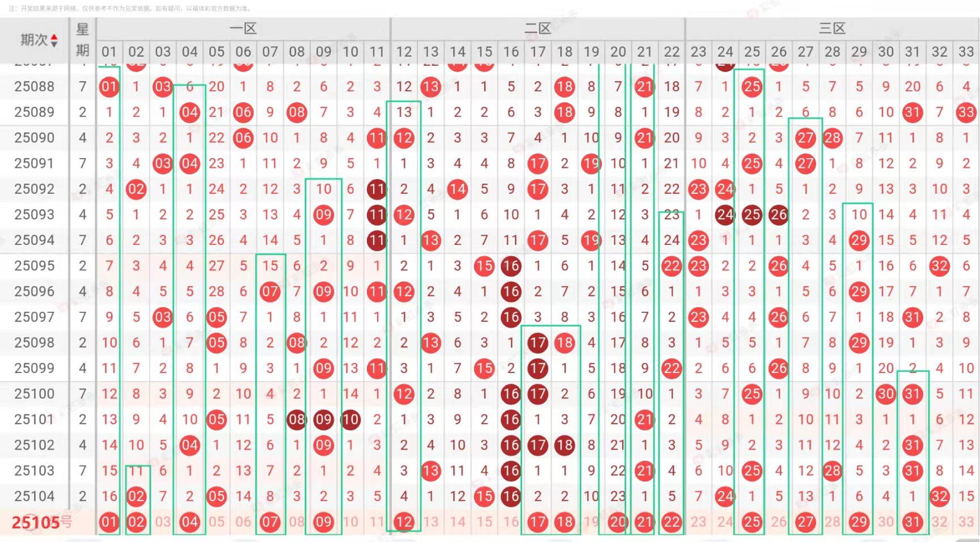Click red ball 12 in row 25105

click(x=404, y=522)
